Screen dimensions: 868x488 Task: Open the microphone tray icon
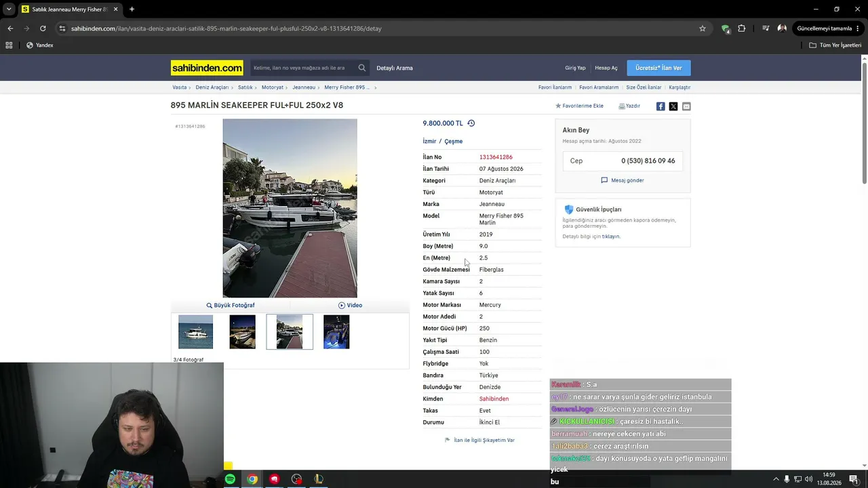(x=787, y=479)
